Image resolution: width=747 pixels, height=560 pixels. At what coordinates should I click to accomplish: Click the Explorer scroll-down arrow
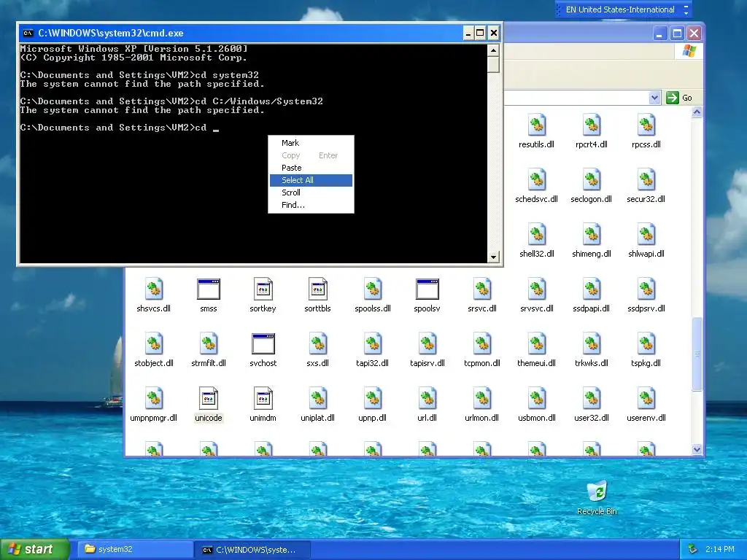697,449
